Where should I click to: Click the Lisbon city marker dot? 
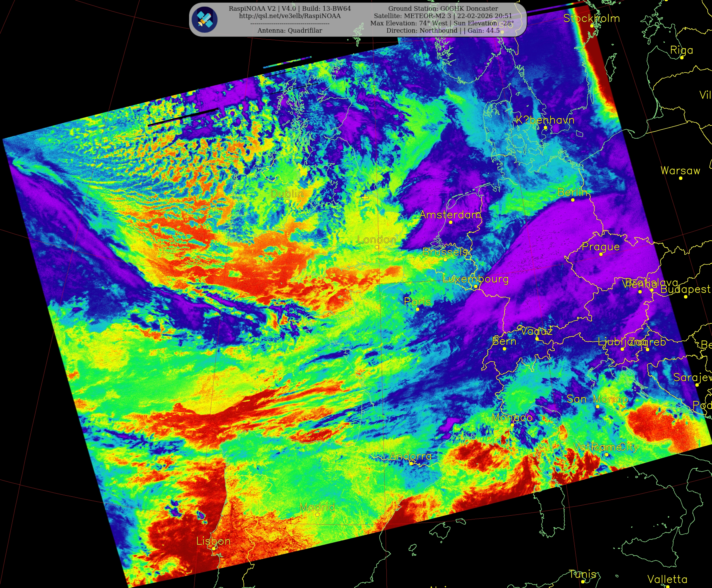pyautogui.click(x=213, y=548)
